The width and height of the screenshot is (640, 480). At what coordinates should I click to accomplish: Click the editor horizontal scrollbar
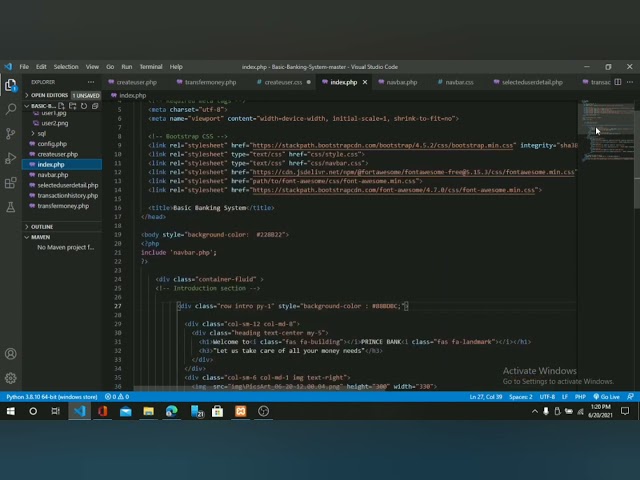coord(259,388)
